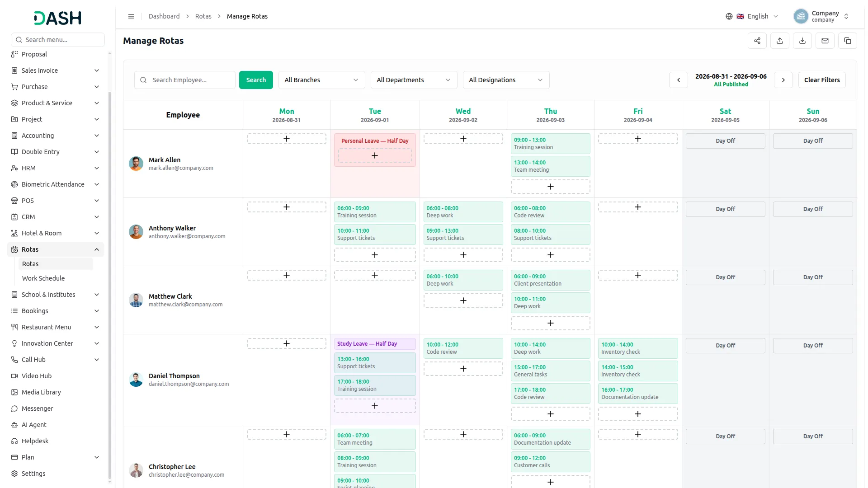Image resolution: width=868 pixels, height=488 pixels.
Task: Click Mark Allen's avatar
Action: tap(136, 164)
